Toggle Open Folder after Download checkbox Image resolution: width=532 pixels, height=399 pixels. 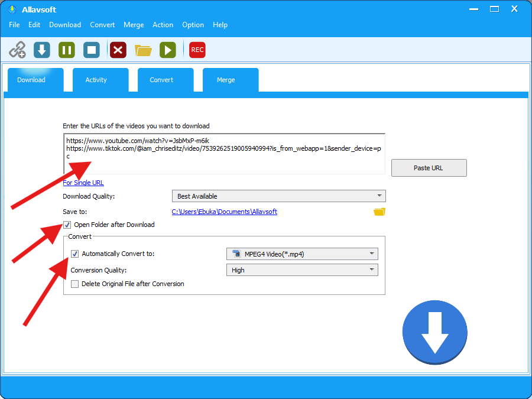pos(67,225)
